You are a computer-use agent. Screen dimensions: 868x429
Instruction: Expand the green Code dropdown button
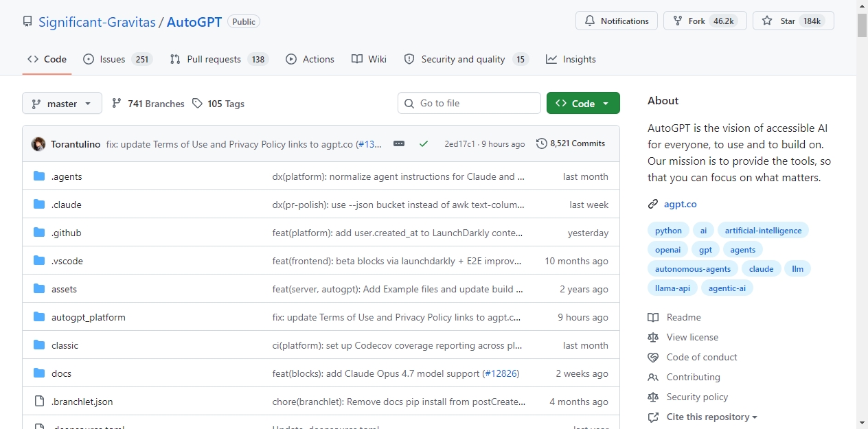point(583,103)
